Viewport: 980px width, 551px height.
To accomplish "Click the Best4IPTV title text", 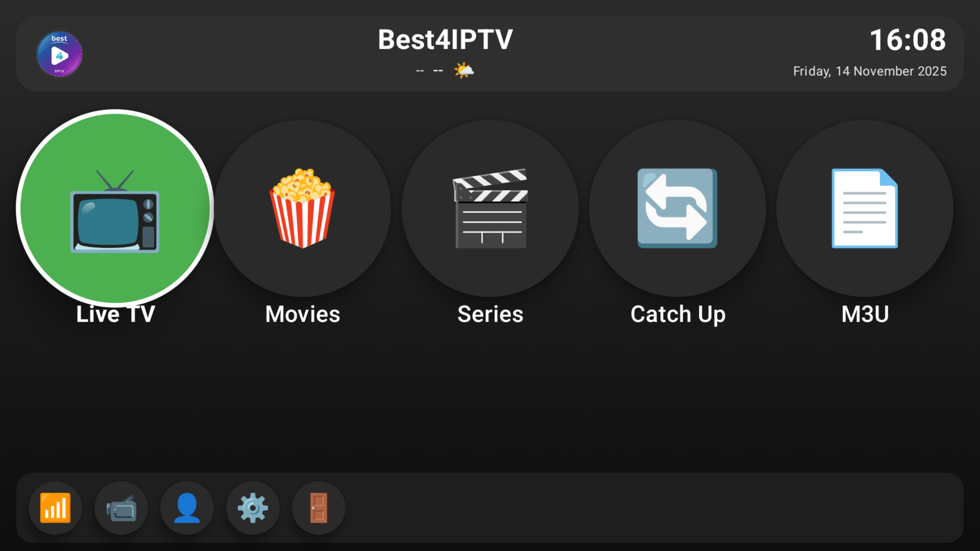I will pyautogui.click(x=445, y=40).
